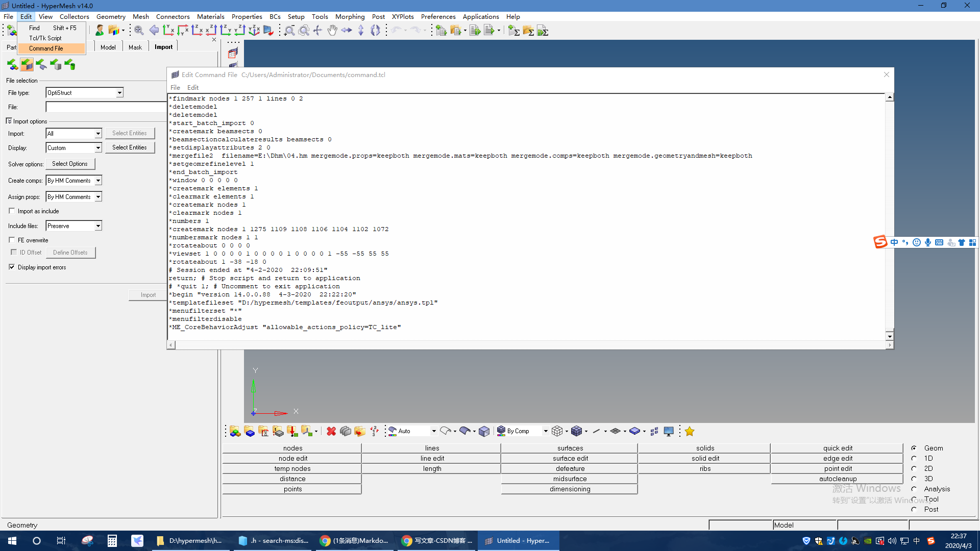This screenshot has height=551, width=980.
Task: Click the renumber entities icon
Action: pos(374,431)
